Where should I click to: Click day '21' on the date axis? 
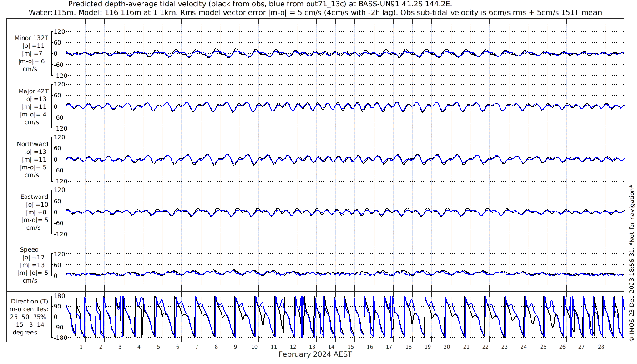pyautogui.click(x=466, y=347)
